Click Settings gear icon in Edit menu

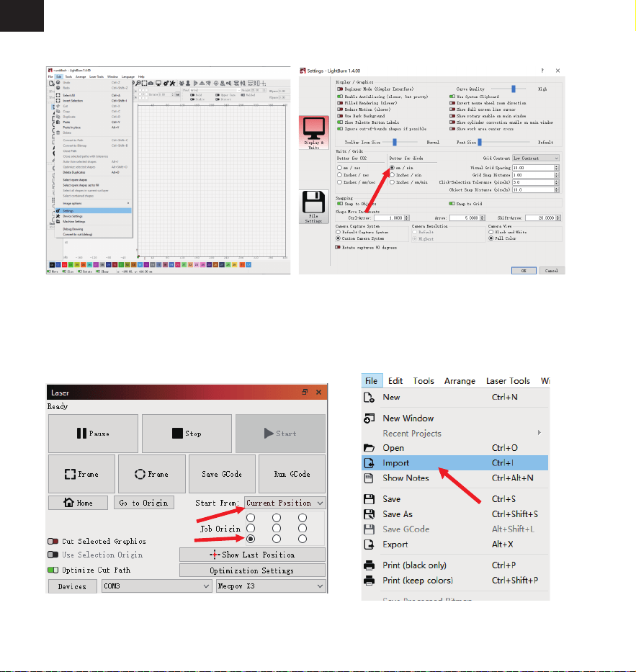[x=58, y=211]
